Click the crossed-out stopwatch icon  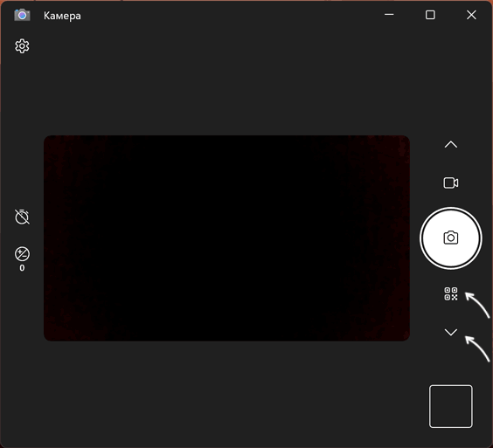[22, 217]
